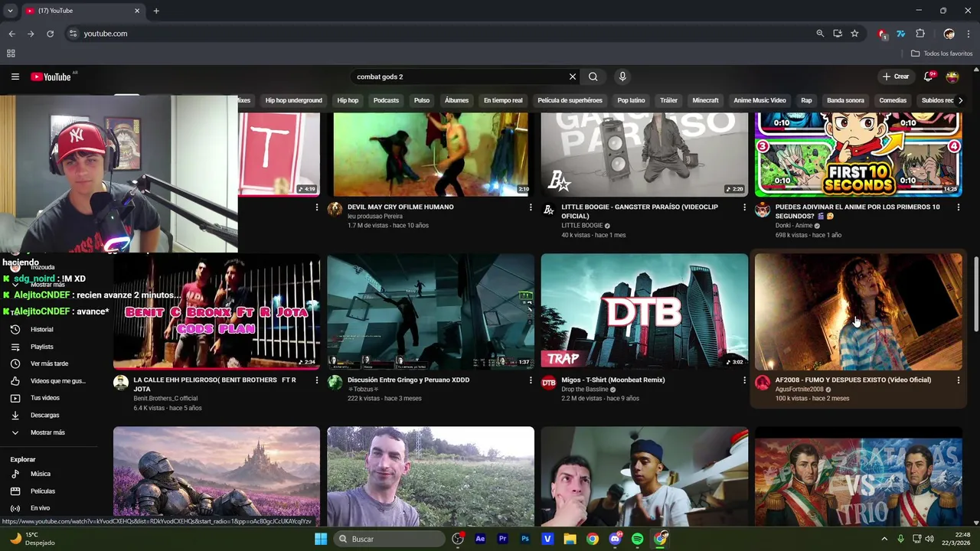This screenshot has width=980, height=551.
Task: Start voice search with the microphone
Action: (622, 77)
